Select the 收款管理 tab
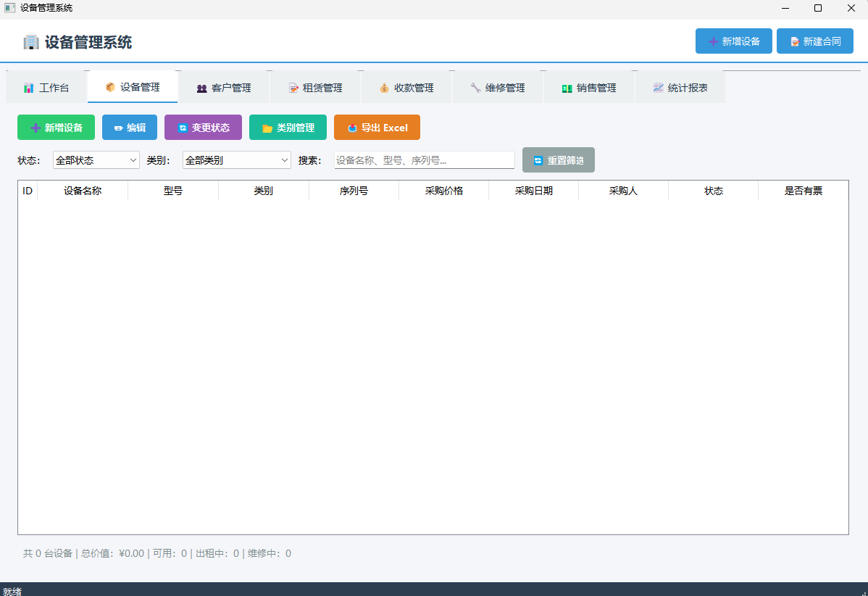The height and width of the screenshot is (596, 868). click(406, 88)
